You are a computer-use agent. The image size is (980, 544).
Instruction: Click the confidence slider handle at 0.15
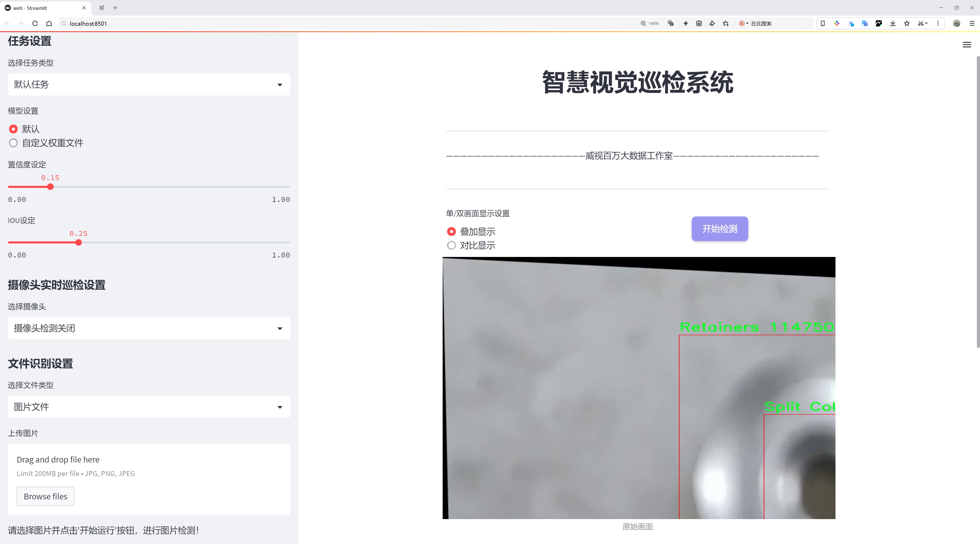coord(50,187)
